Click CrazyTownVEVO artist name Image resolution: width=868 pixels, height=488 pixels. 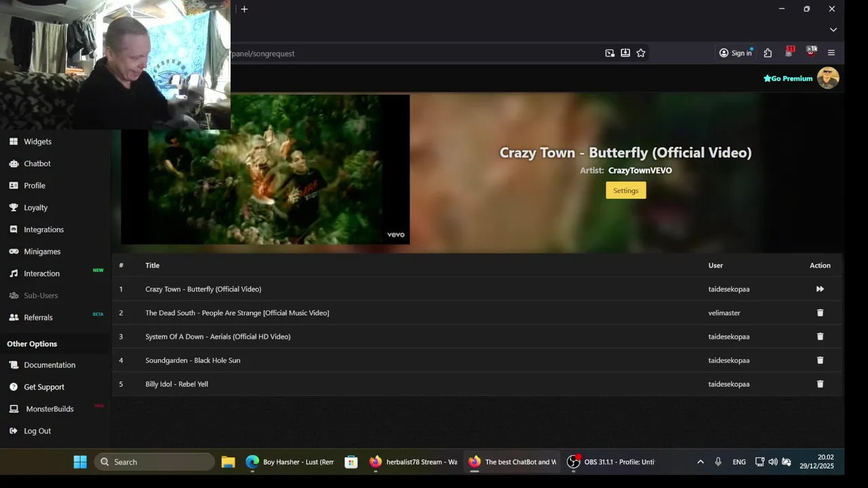pyautogui.click(x=640, y=170)
